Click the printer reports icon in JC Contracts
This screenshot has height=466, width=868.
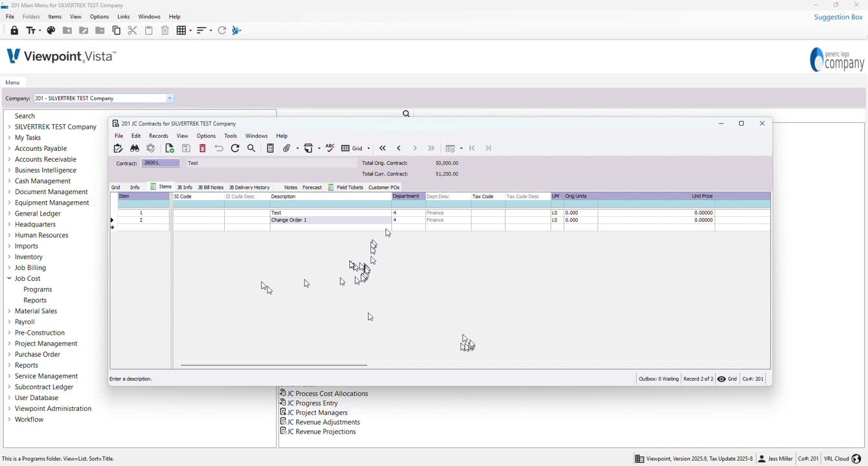point(309,148)
